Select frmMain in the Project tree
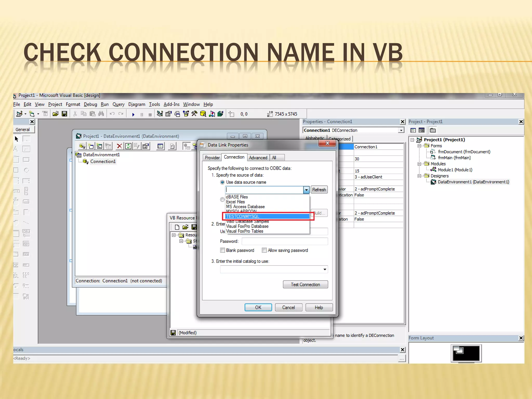The width and height of the screenshot is (532, 399). coord(454,158)
